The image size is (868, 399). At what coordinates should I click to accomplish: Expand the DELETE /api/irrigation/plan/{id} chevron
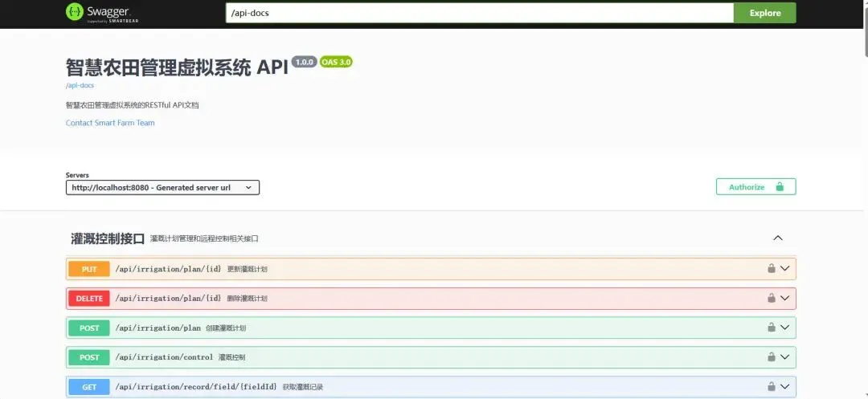click(x=784, y=298)
